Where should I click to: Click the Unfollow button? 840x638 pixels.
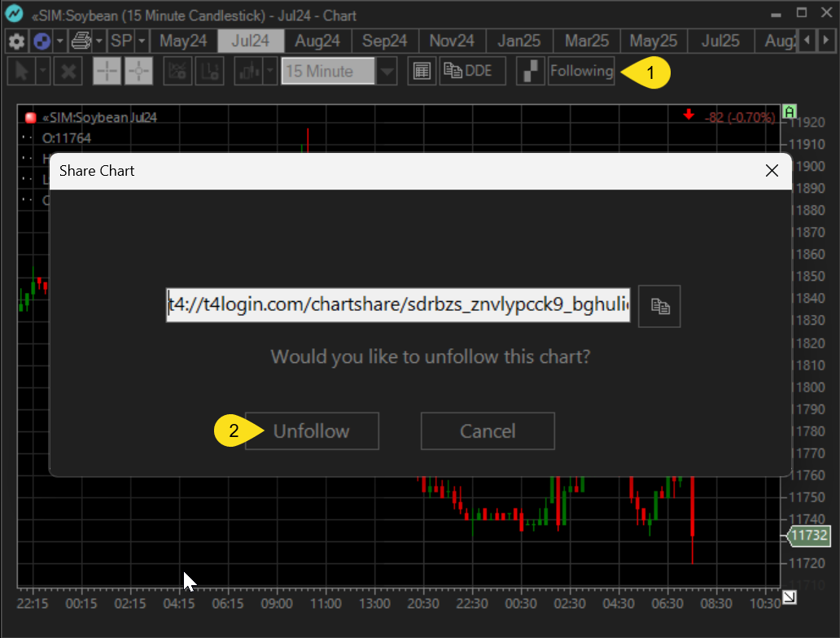(x=312, y=430)
